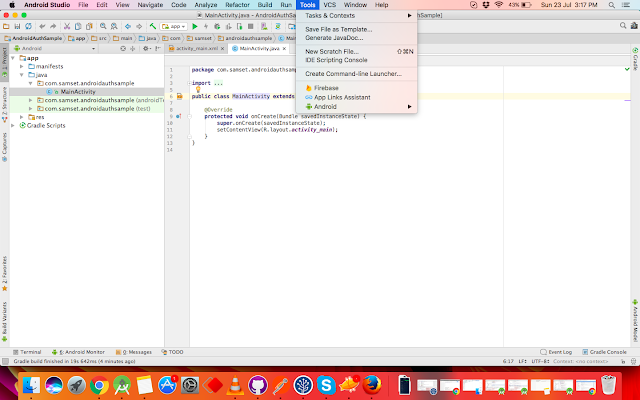
Task: Choose App Links Assistant menu item
Action: point(356,97)
